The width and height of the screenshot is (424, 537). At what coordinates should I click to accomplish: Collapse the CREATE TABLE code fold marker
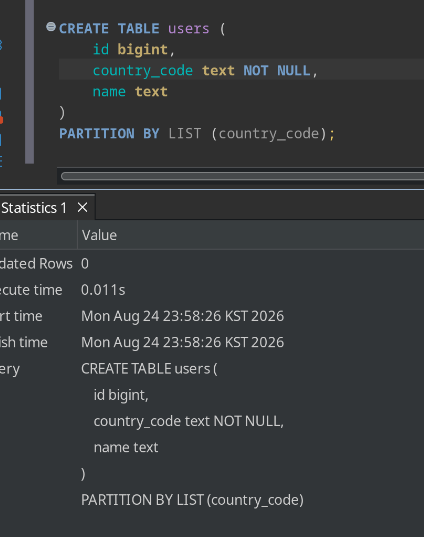[x=51, y=27]
